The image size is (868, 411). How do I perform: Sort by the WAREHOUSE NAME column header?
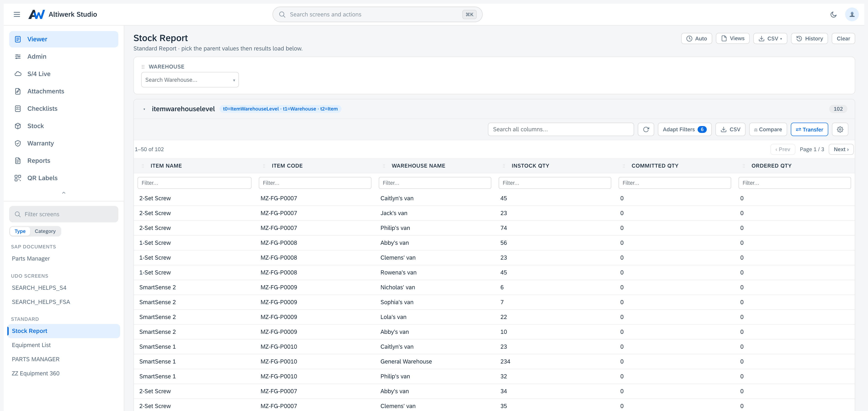[x=418, y=166]
